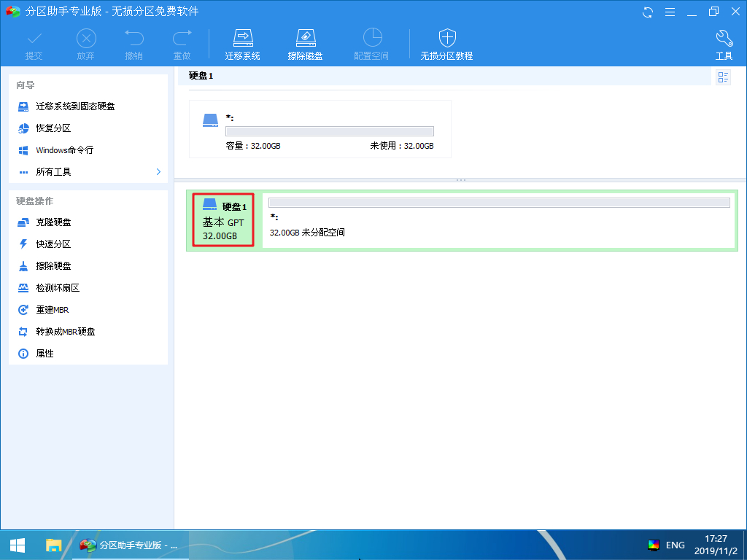The width and height of the screenshot is (747, 560).
Task: Choose 快速分区 lightning option
Action: tap(53, 244)
